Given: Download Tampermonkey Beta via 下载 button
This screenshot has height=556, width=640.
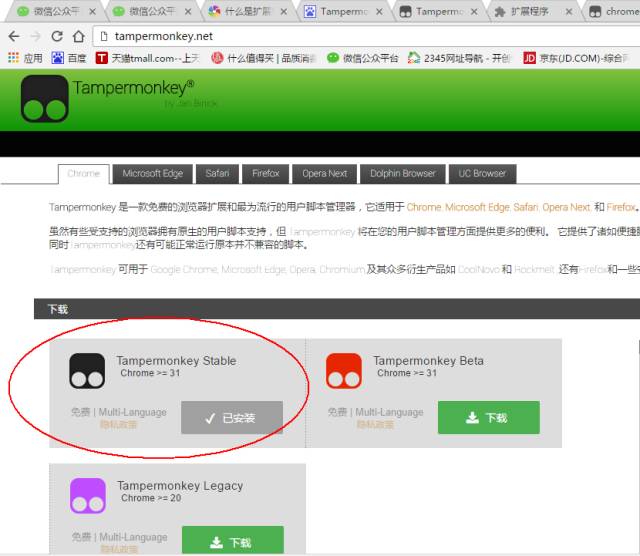Looking at the screenshot, I should 489,418.
